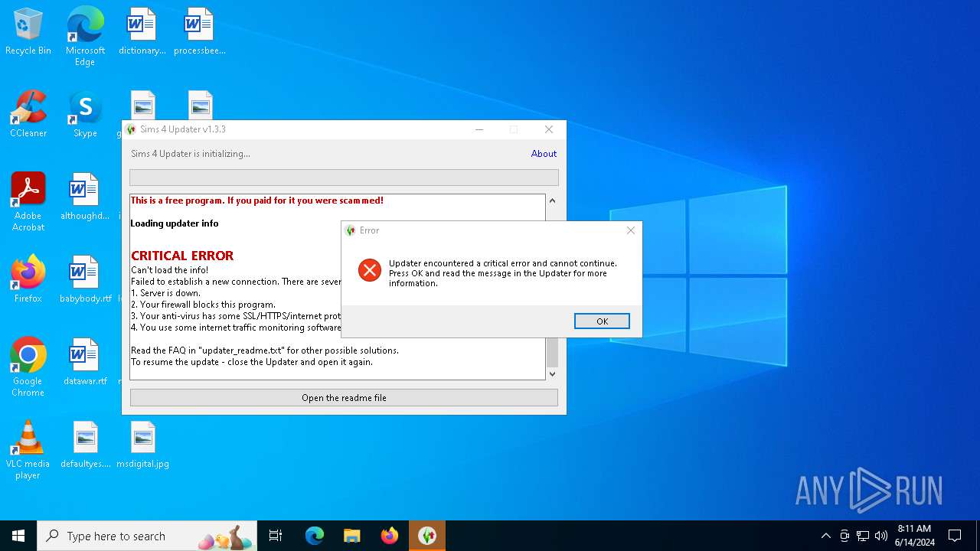The height and width of the screenshot is (551, 980).
Task: Open Task View in taskbar
Action: (x=276, y=536)
